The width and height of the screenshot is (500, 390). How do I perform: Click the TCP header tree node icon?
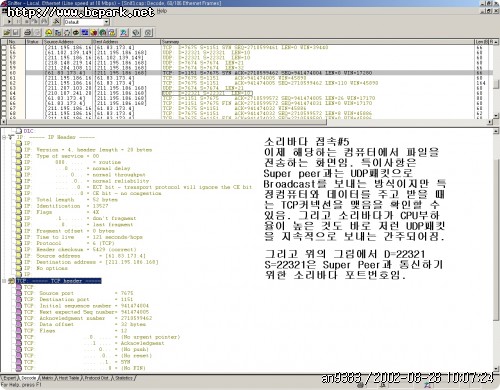[12, 281]
